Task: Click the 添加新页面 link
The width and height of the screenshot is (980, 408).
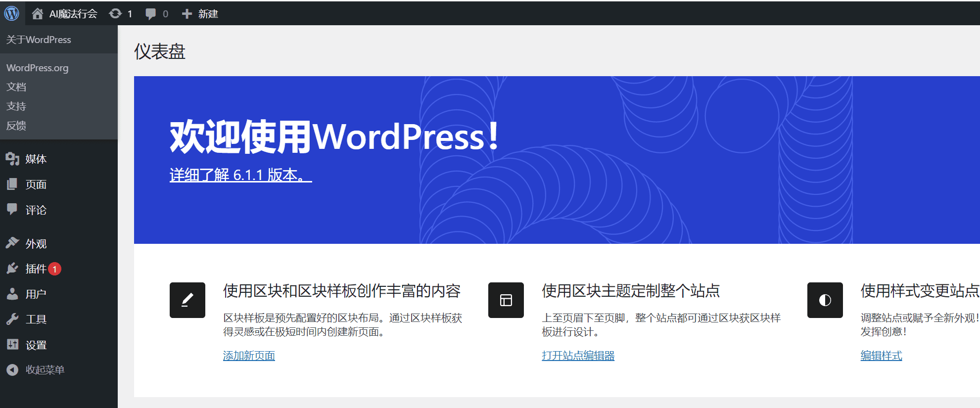Action: click(x=249, y=356)
